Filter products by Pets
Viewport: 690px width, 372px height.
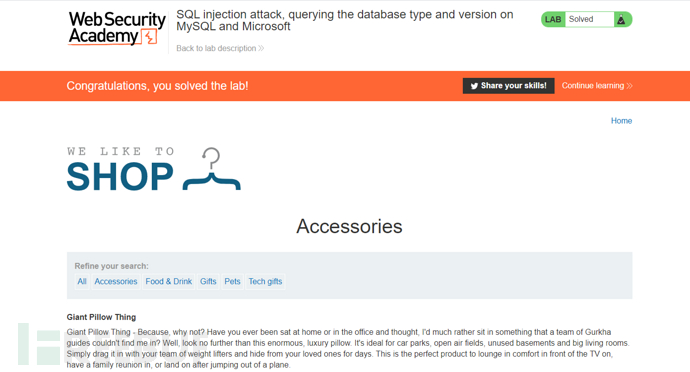(x=232, y=281)
